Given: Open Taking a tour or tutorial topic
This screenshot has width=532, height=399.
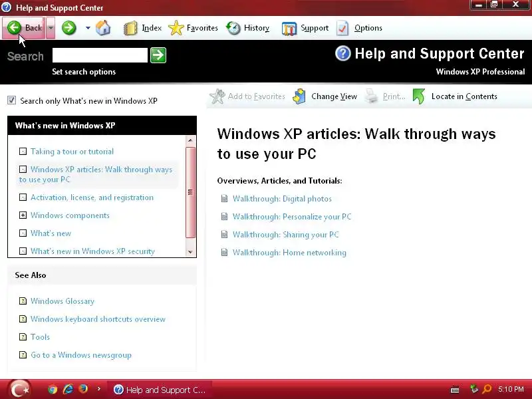Looking at the screenshot, I should point(72,152).
